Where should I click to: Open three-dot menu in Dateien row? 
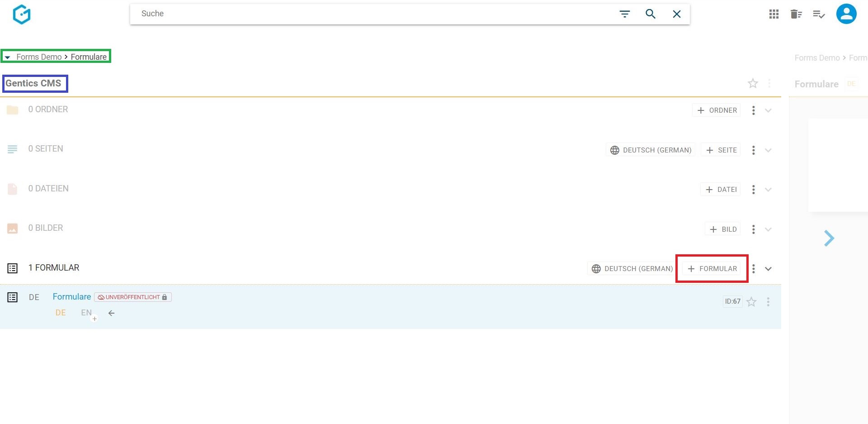[753, 190]
